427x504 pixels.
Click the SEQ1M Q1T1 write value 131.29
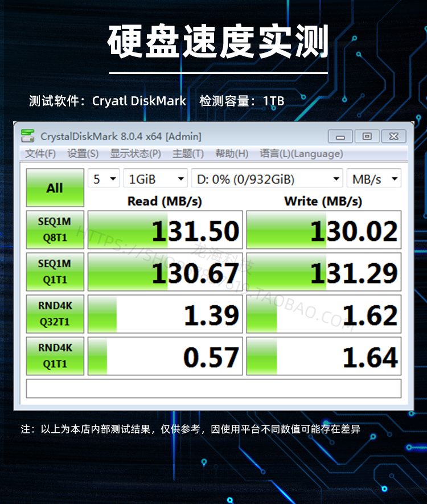tap(324, 272)
